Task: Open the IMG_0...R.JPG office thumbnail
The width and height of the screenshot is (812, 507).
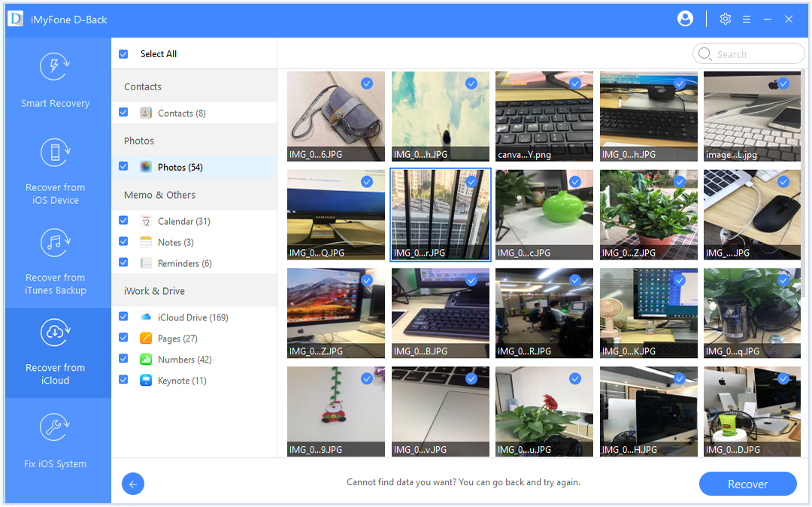Action: (544, 313)
